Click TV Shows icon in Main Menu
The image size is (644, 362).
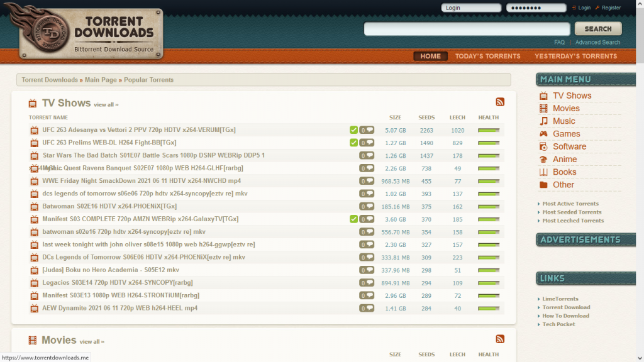click(x=543, y=96)
